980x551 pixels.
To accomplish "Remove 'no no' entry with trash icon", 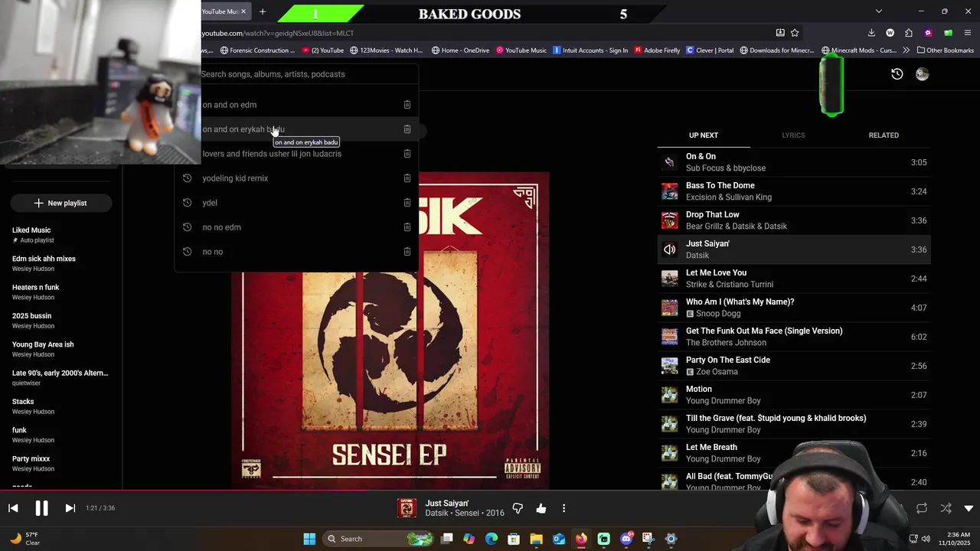I will (407, 252).
